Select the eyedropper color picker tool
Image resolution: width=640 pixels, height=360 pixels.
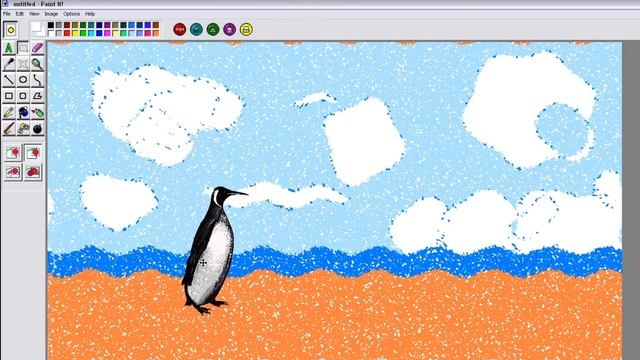9,64
